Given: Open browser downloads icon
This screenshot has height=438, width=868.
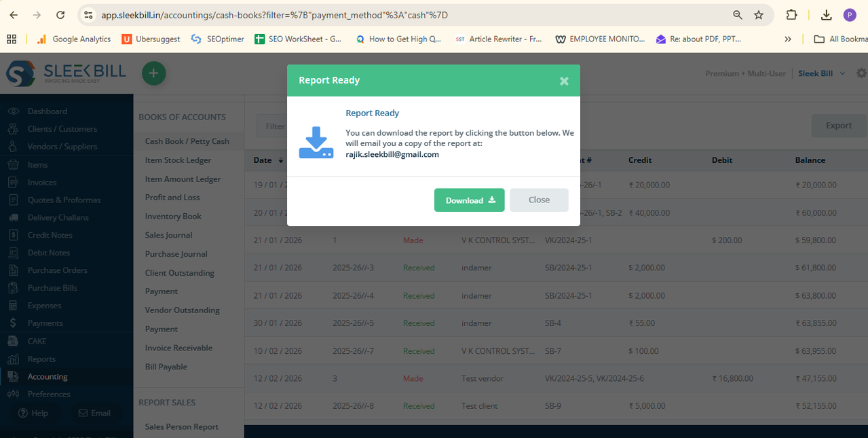Looking at the screenshot, I should click(x=826, y=15).
